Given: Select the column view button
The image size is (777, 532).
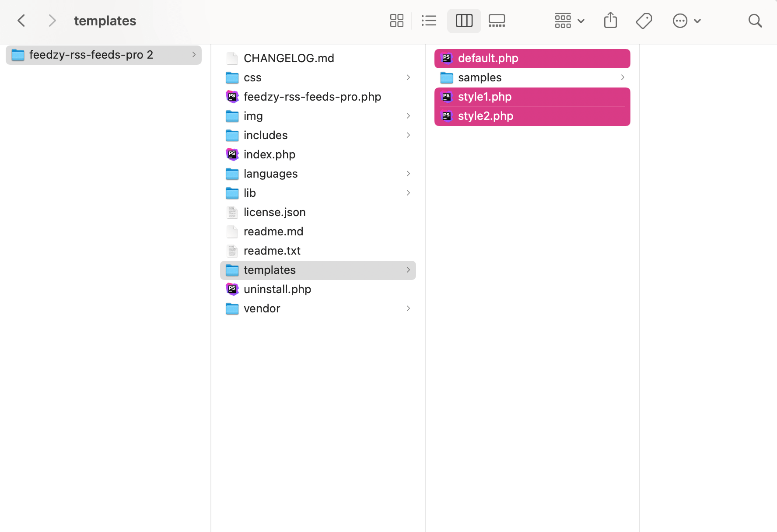Looking at the screenshot, I should tap(464, 21).
